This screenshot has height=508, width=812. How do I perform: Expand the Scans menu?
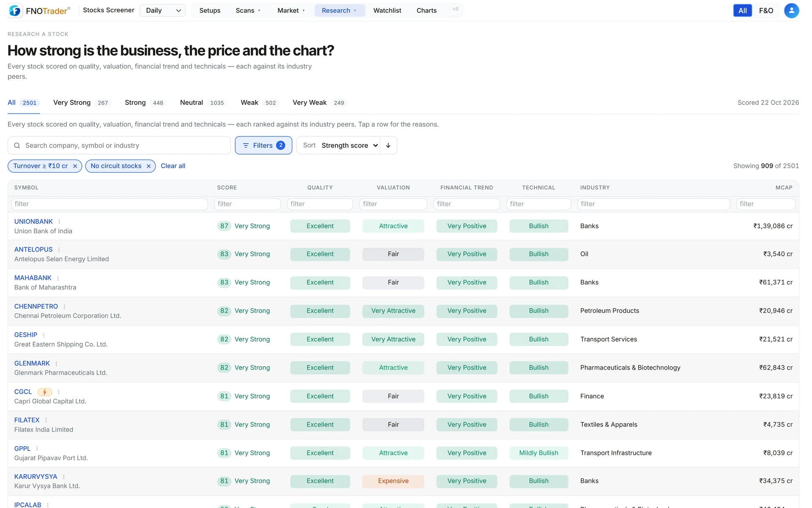coord(248,11)
